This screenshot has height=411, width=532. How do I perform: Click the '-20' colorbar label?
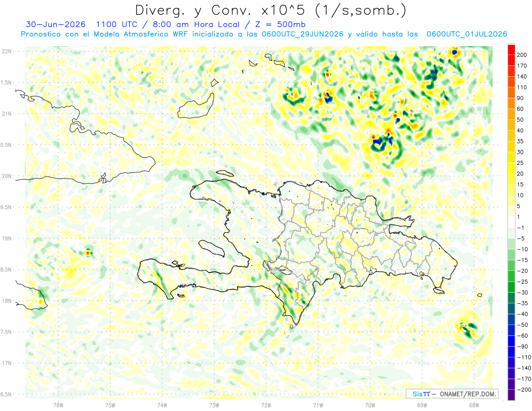pyautogui.click(x=523, y=271)
